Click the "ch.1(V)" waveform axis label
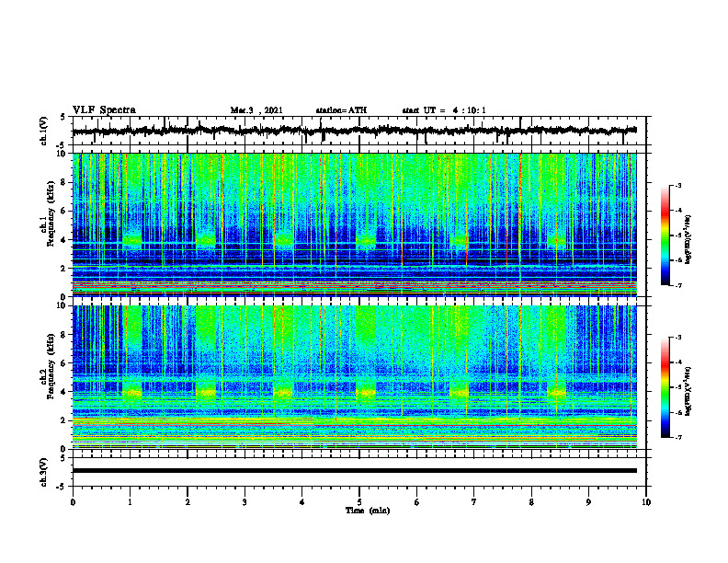The image size is (728, 563). [x=44, y=131]
